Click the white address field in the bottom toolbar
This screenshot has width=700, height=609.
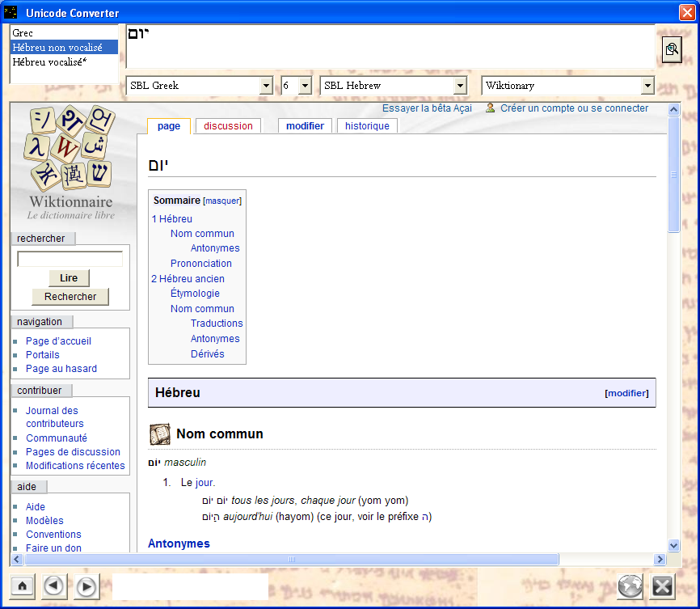point(190,586)
